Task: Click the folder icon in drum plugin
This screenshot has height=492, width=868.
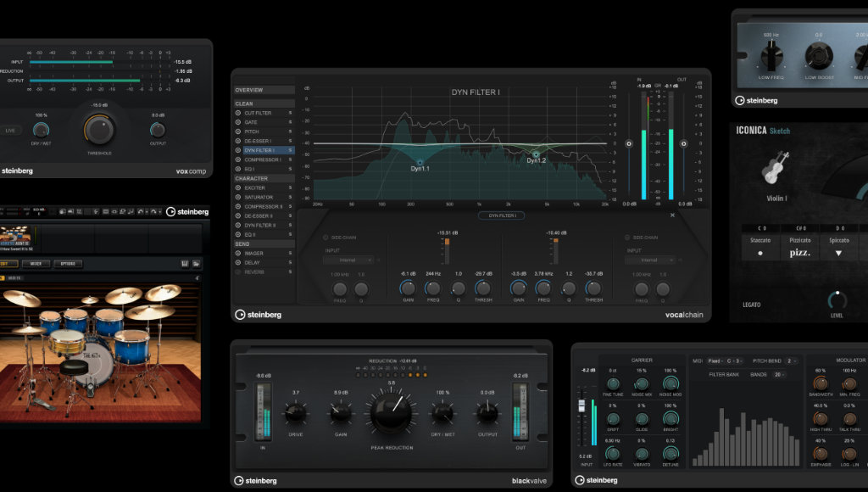Action: point(196,264)
